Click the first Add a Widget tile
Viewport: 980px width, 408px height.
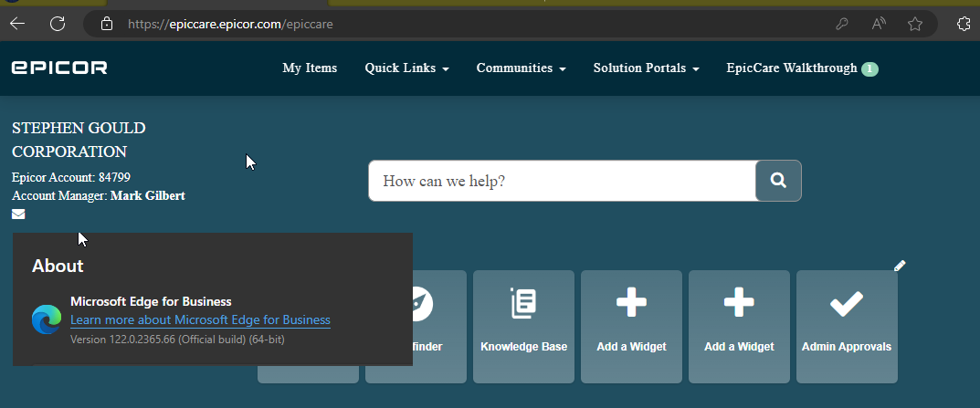point(631,327)
